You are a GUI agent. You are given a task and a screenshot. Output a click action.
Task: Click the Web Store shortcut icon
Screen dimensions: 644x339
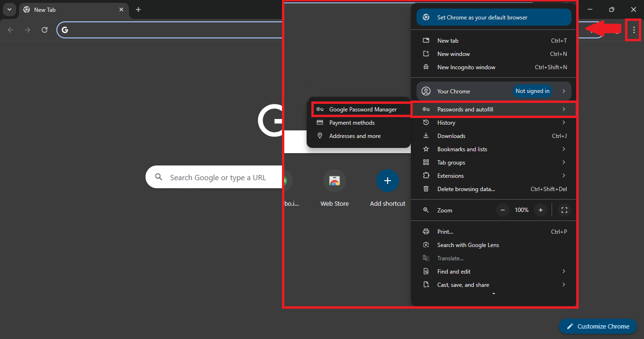335,181
